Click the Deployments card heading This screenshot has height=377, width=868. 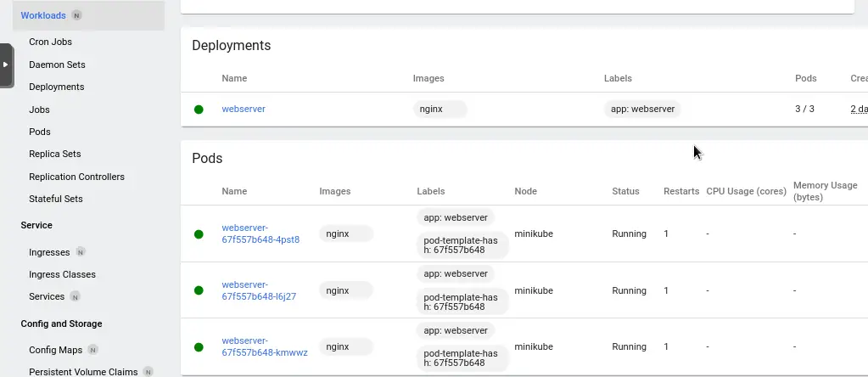click(x=232, y=45)
